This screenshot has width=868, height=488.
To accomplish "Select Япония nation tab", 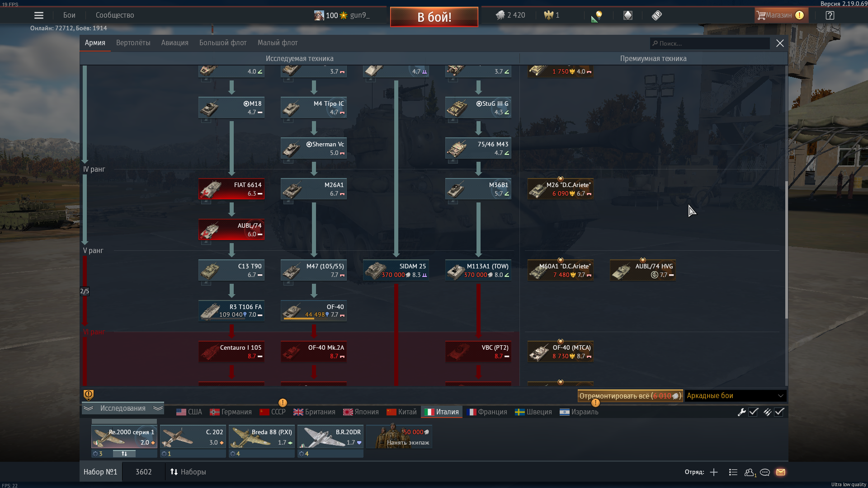I will point(361,412).
